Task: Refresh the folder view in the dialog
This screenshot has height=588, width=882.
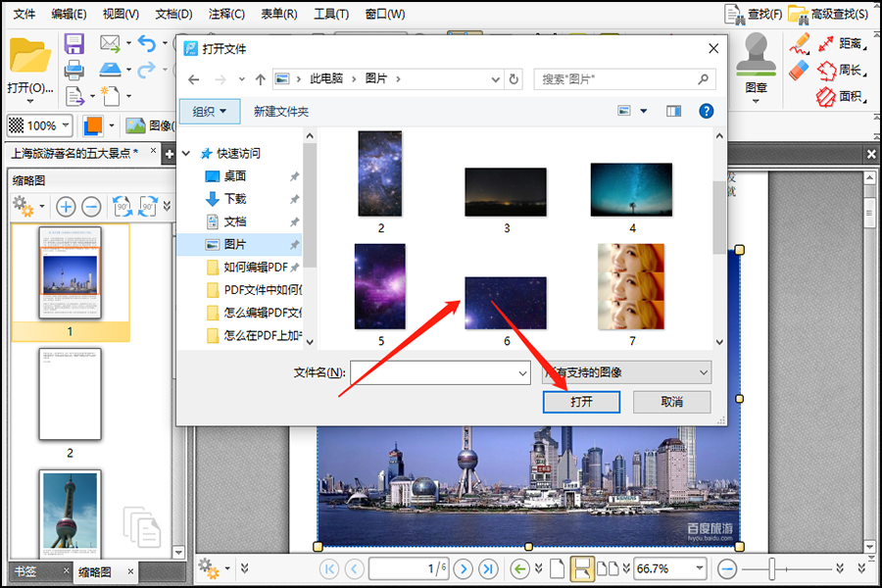Action: 514,79
